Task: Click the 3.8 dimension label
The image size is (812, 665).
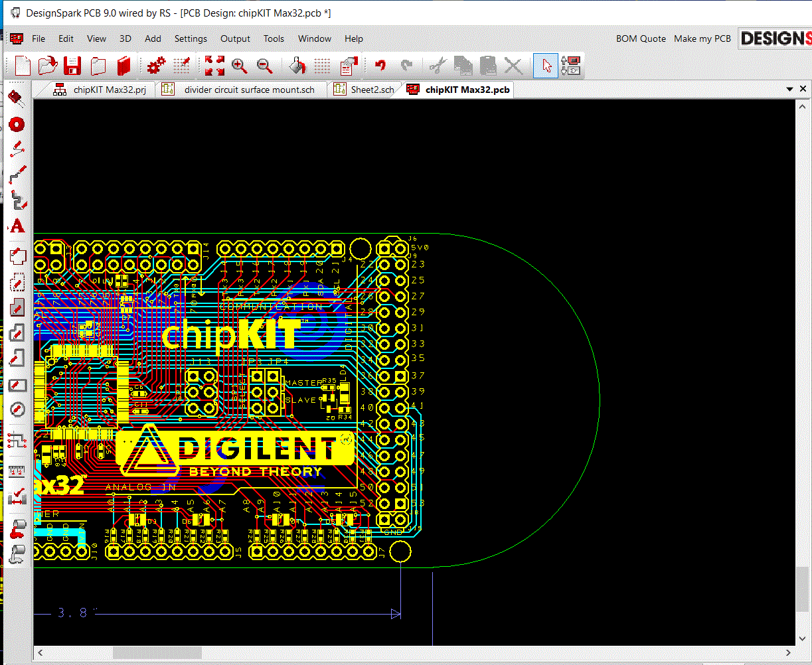Action: coord(73,613)
